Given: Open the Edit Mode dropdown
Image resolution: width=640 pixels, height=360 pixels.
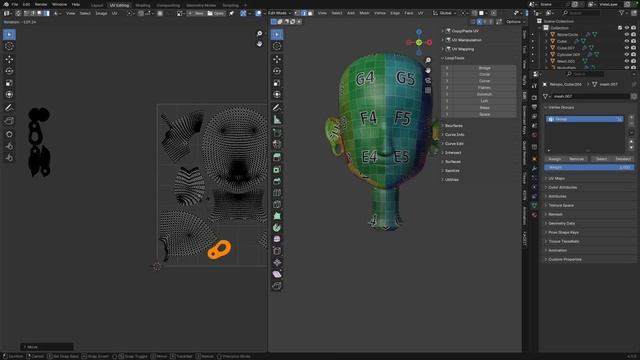Looking at the screenshot, I should click(280, 13).
